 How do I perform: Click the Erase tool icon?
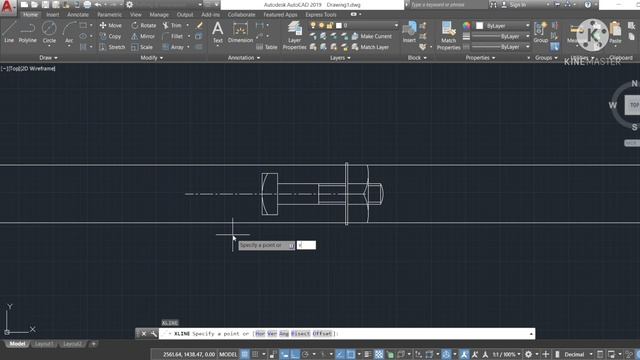click(200, 25)
